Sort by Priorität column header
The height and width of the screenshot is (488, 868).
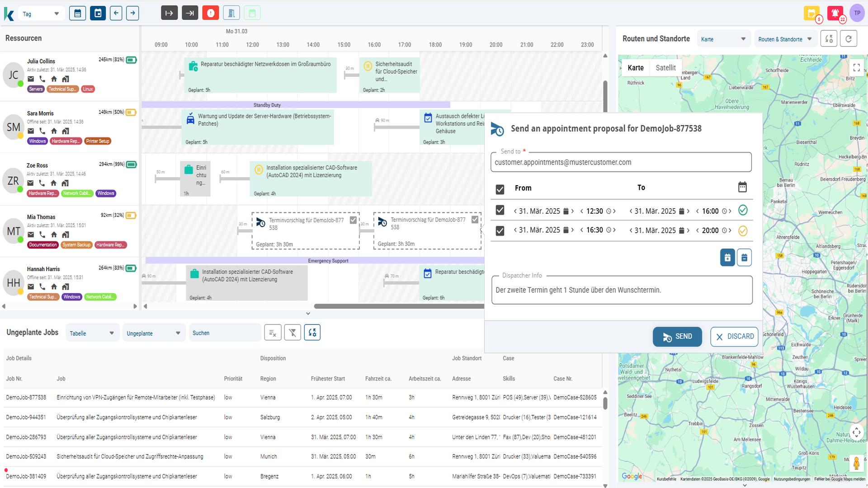[233, 379]
